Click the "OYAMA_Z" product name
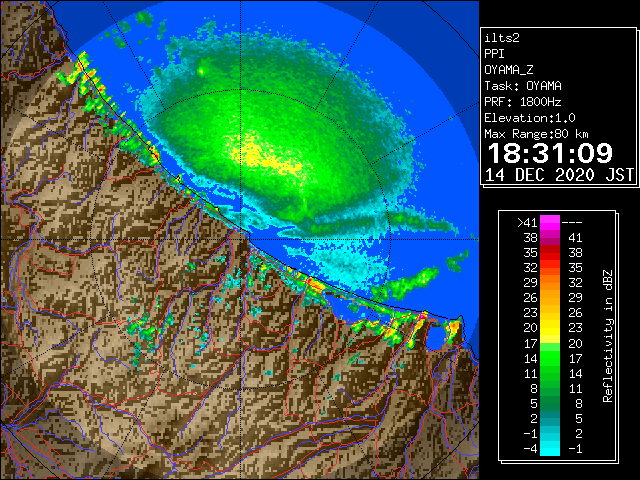Image resolution: width=640 pixels, height=480 pixels. point(509,70)
